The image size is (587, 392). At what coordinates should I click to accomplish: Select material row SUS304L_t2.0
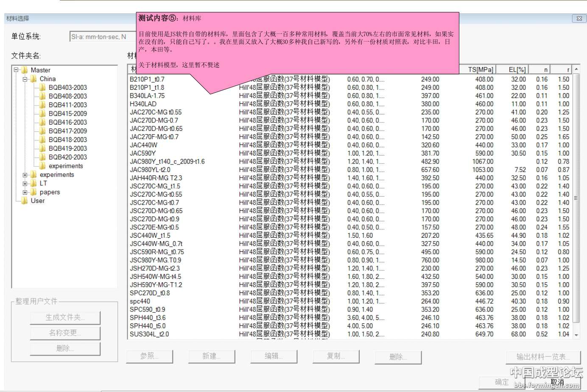click(149, 334)
